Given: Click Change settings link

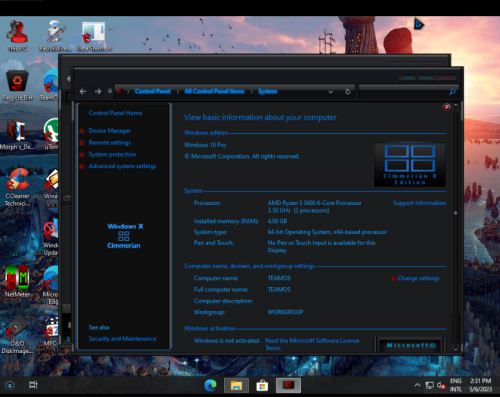Looking at the screenshot, I should 418,278.
